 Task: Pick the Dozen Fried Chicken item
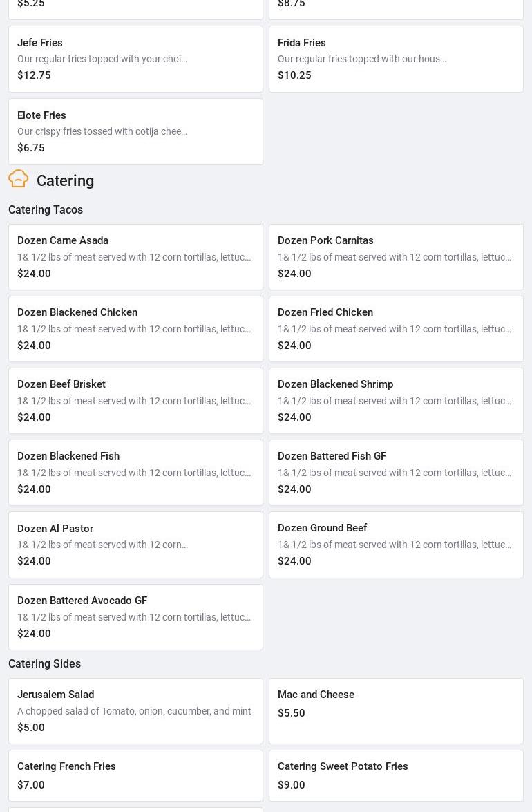point(396,329)
